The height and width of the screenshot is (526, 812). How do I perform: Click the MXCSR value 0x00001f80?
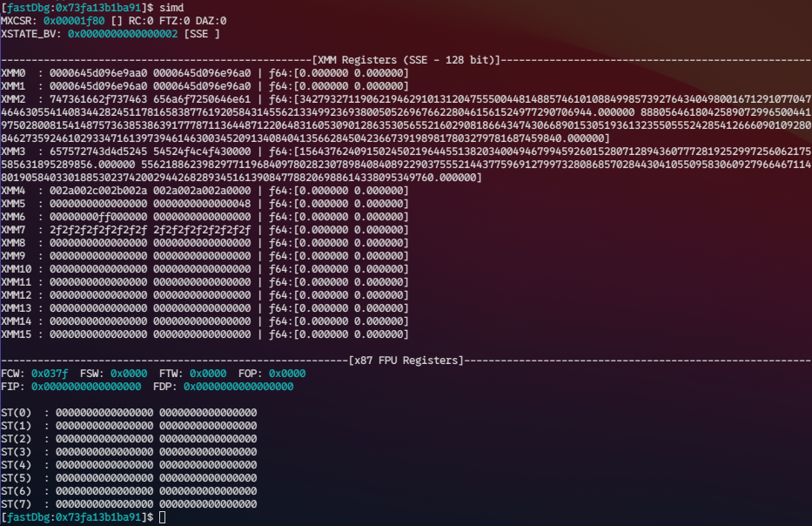click(x=73, y=21)
